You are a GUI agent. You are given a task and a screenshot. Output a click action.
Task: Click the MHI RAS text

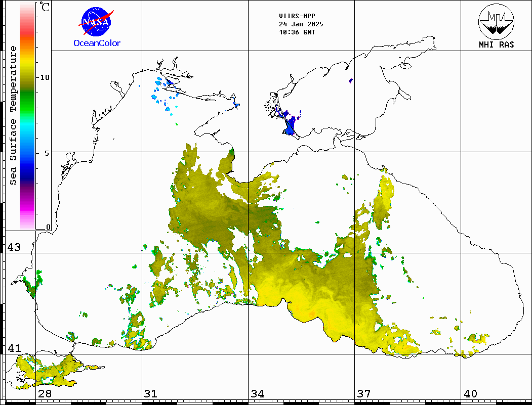[x=497, y=44]
